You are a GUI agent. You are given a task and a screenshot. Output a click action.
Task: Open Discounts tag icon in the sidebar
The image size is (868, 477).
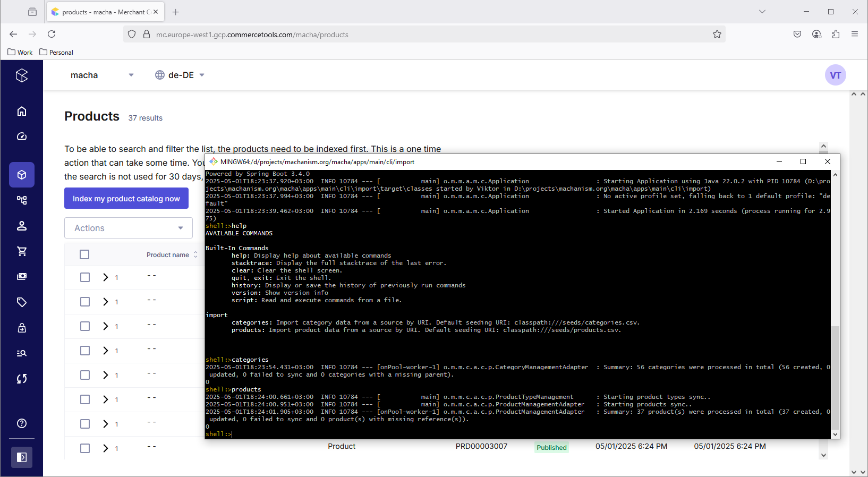(22, 302)
